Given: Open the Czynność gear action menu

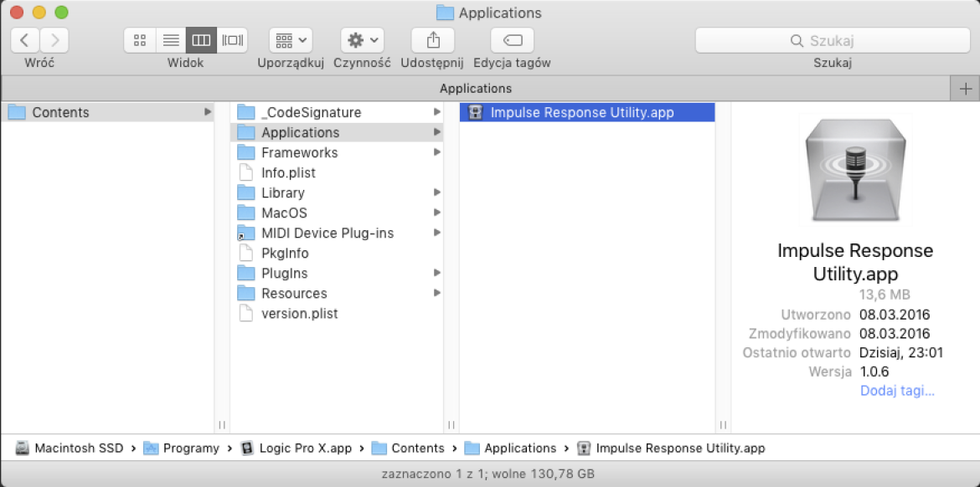Looking at the screenshot, I should pyautogui.click(x=363, y=40).
